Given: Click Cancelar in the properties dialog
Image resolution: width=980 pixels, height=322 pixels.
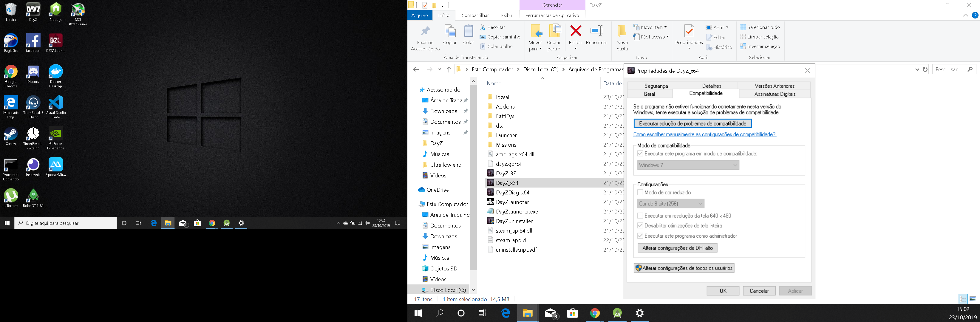Looking at the screenshot, I should tap(759, 291).
